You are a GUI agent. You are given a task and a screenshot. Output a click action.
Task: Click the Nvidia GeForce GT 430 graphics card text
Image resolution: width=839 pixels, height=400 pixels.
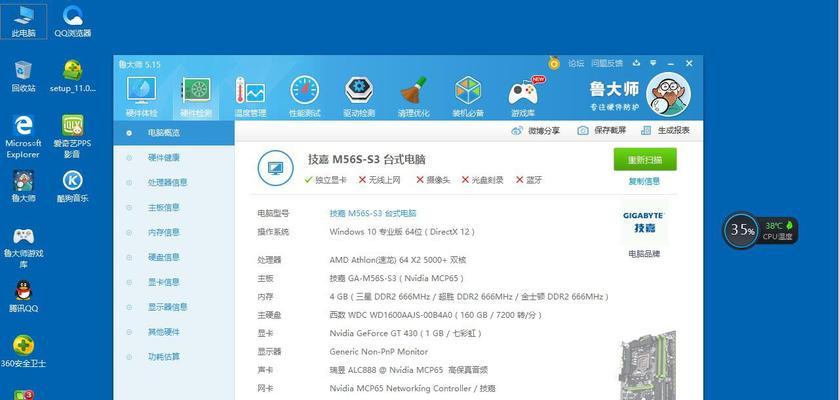(x=406, y=333)
